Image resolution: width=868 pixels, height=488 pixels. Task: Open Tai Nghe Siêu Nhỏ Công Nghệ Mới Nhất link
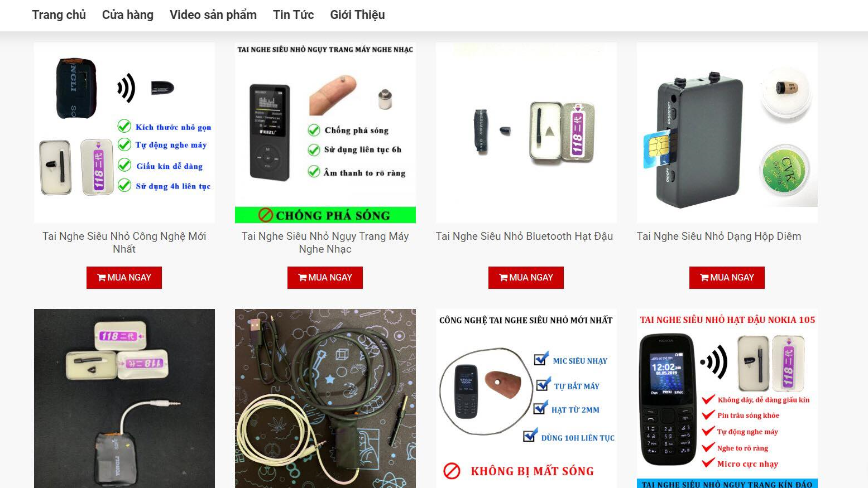pos(124,243)
